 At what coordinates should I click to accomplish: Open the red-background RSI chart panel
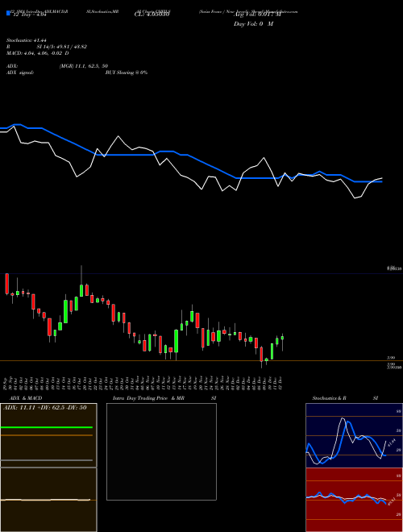(354, 500)
